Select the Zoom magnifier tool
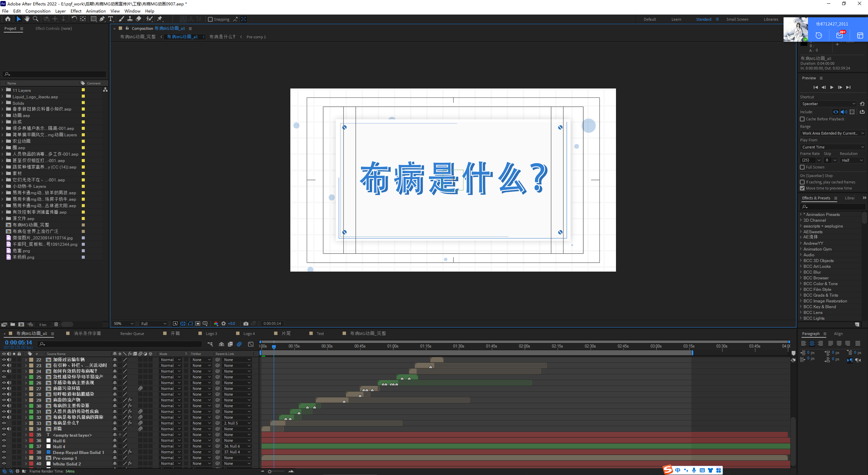Screen dimensions: 868x475 coord(35,19)
